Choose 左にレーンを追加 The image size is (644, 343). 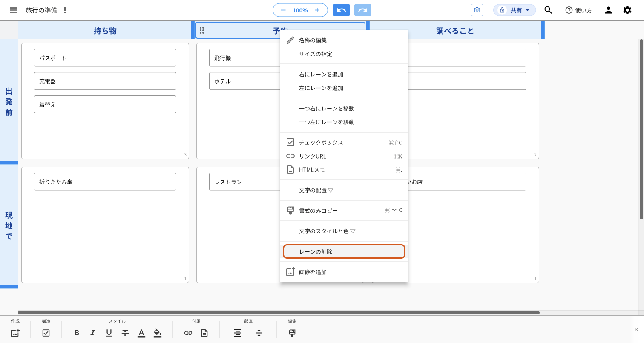coord(344,88)
